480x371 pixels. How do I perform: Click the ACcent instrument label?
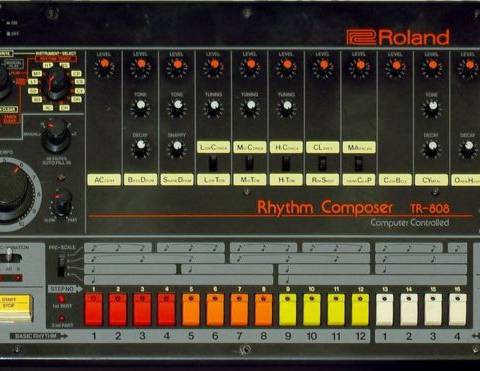coord(104,180)
